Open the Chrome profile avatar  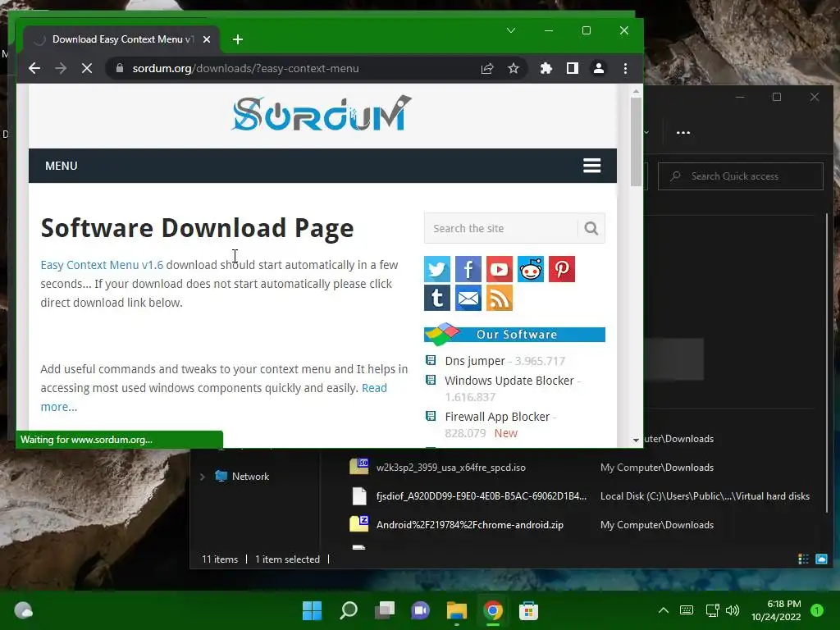click(598, 69)
